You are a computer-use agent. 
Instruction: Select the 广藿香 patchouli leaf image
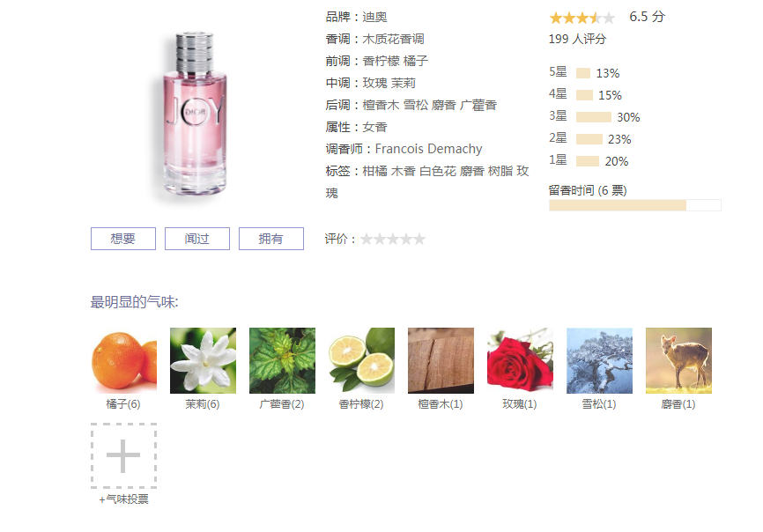282,360
